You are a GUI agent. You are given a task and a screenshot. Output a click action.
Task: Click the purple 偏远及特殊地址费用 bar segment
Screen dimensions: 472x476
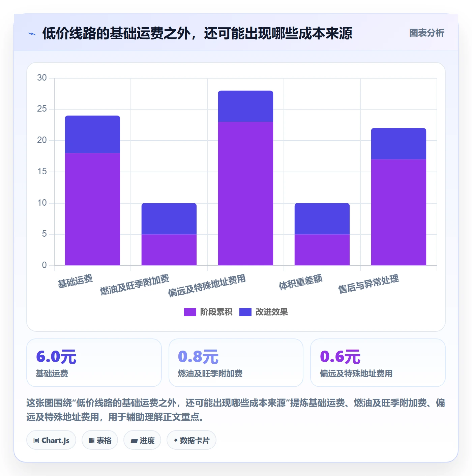click(245, 194)
